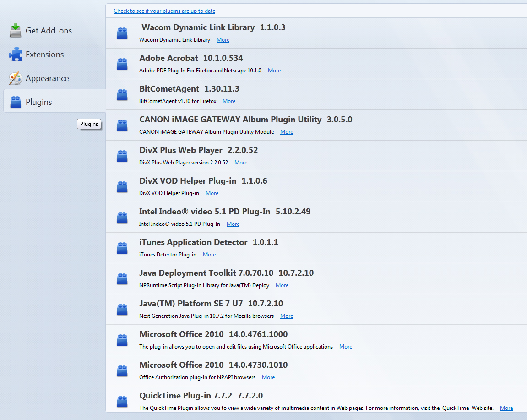Image resolution: width=527 pixels, height=420 pixels.
Task: Click the CANON iMAGE GATEWAY plugin icon
Action: click(122, 125)
